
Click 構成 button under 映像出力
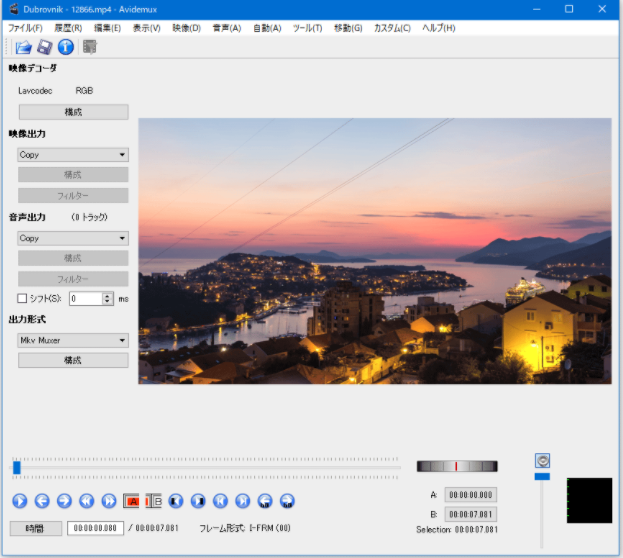click(x=73, y=174)
